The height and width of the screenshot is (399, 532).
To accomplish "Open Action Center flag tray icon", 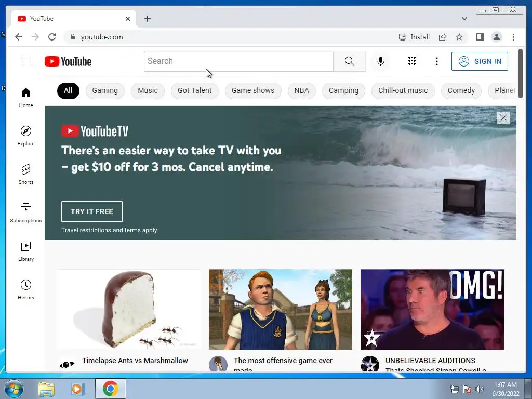I will [x=467, y=389].
